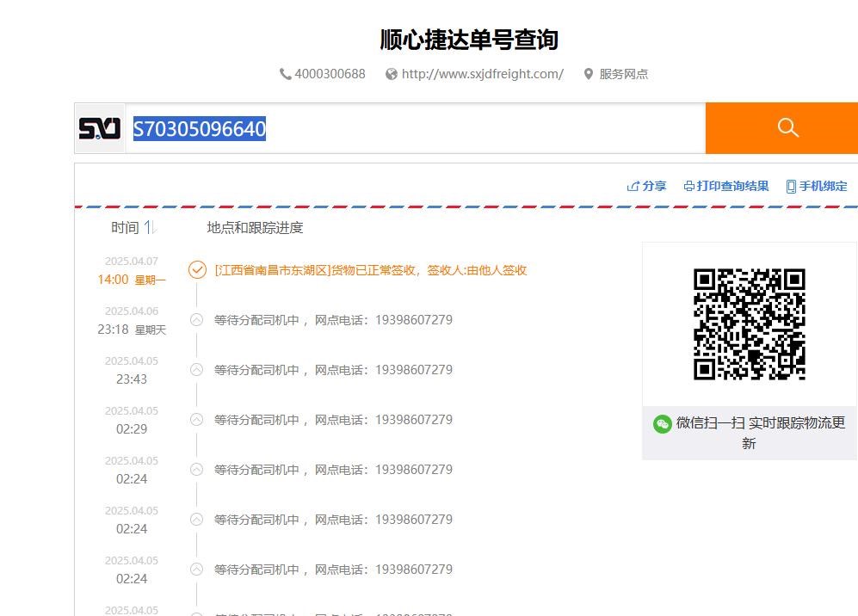This screenshot has width=858, height=616.
Task: Click the 等待分配司机中 status text in the 23:43 row
Action: pyautogui.click(x=256, y=370)
